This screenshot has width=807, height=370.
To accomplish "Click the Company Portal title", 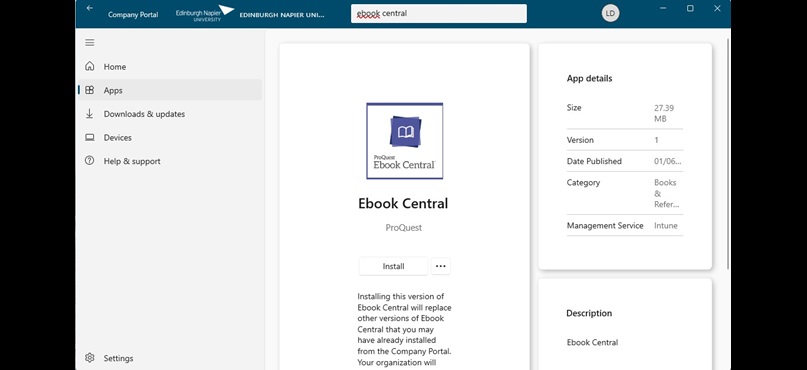I will coord(133,14).
